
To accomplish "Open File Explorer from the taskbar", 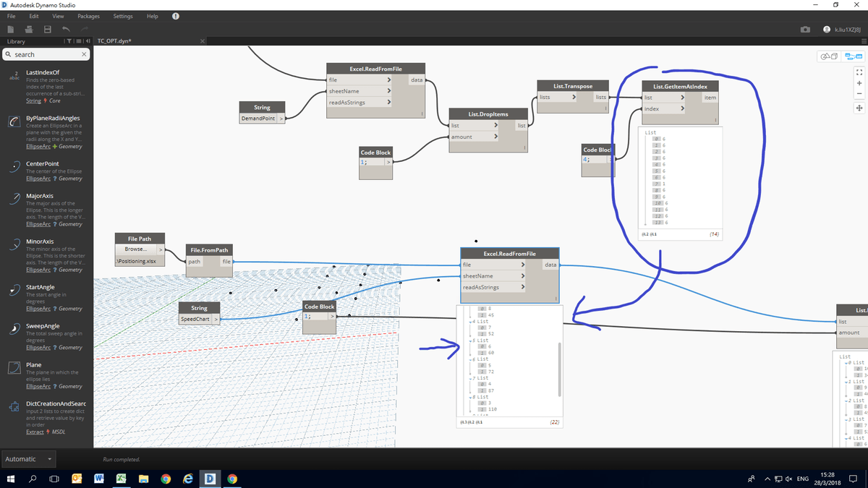I will click(143, 479).
